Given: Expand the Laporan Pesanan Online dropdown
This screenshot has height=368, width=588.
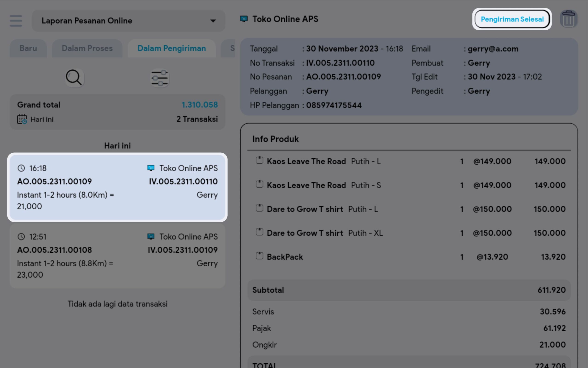Looking at the screenshot, I should 128,21.
